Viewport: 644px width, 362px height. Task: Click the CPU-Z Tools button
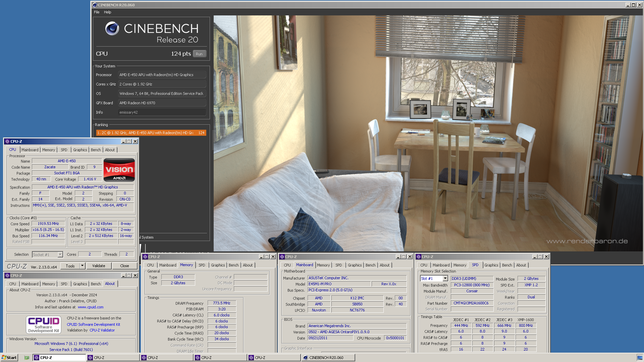(x=70, y=266)
